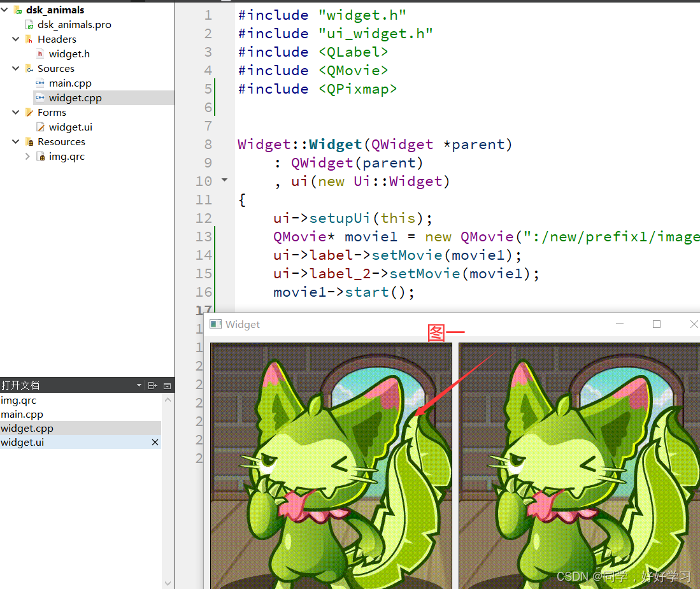The width and height of the screenshot is (700, 589).
Task: Split the open documents panel
Action: click(153, 385)
